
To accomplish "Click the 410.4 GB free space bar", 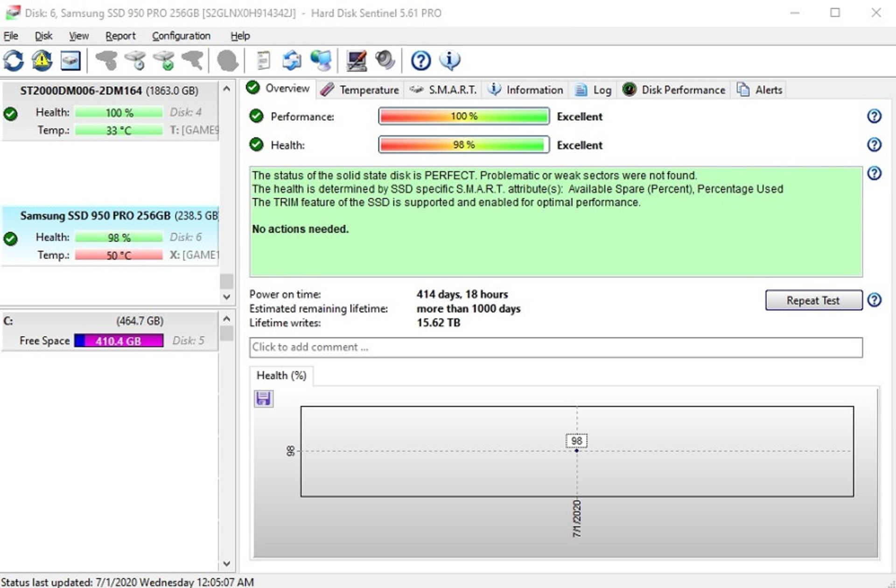I will click(119, 341).
